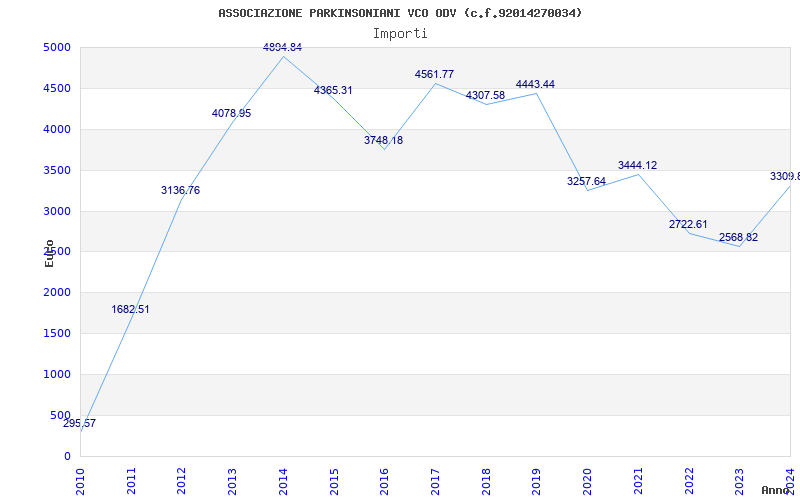This screenshot has width=800, height=500.
Task: Click data label 4894.84 at peak
Action: point(282,47)
